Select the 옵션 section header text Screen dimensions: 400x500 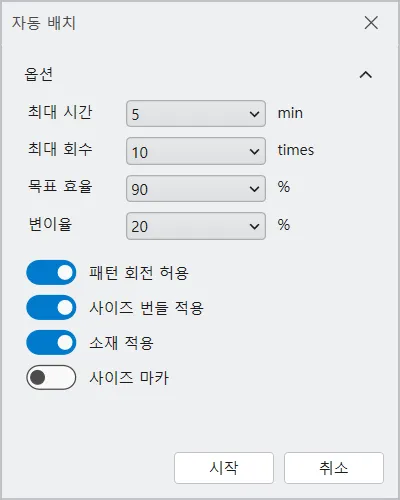(39, 74)
